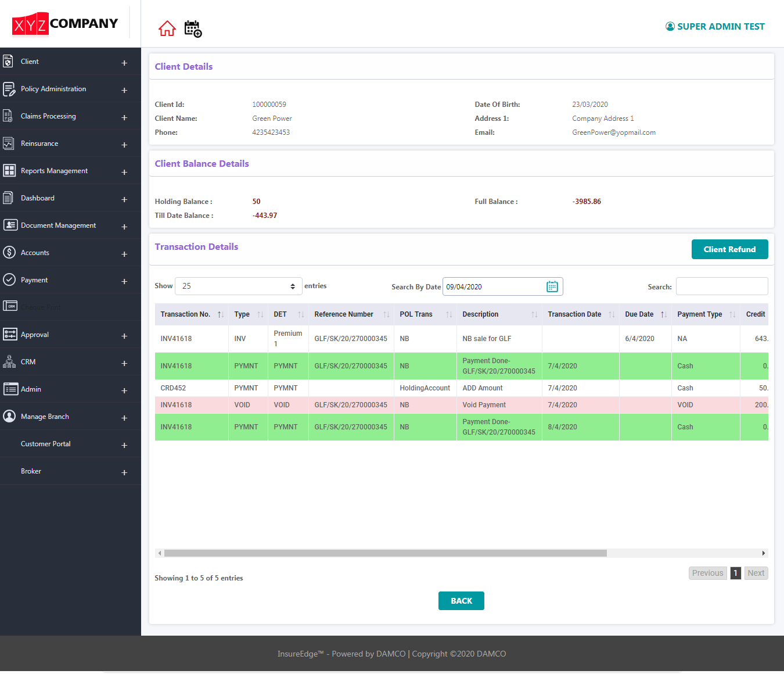
Task: Open Reports Management menu item
Action: click(55, 171)
